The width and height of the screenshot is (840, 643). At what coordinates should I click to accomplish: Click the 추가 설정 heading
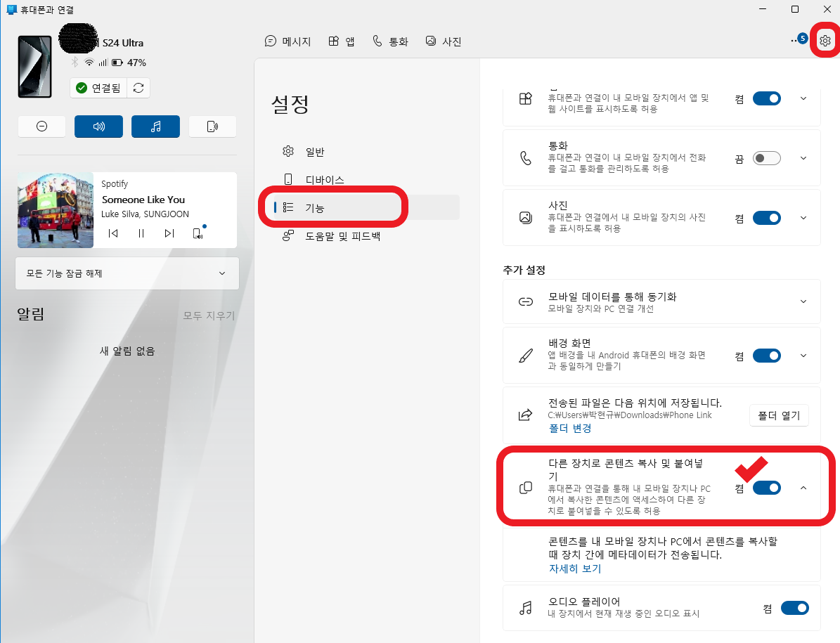(524, 270)
